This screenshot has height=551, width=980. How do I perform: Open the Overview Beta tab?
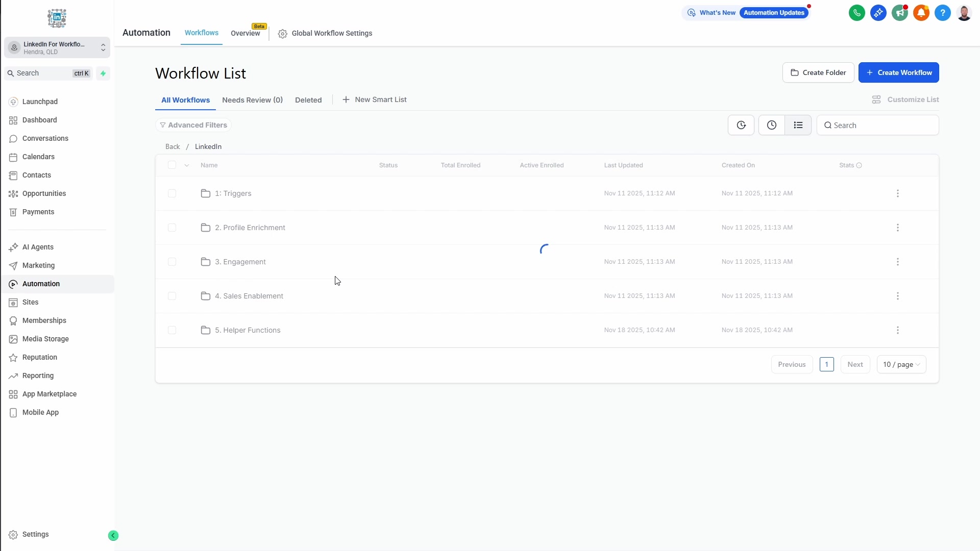click(x=246, y=33)
